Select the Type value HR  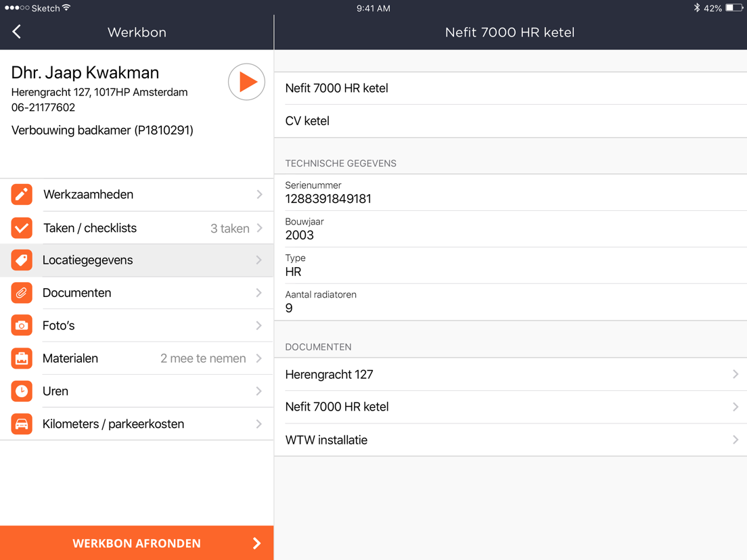tap(294, 272)
